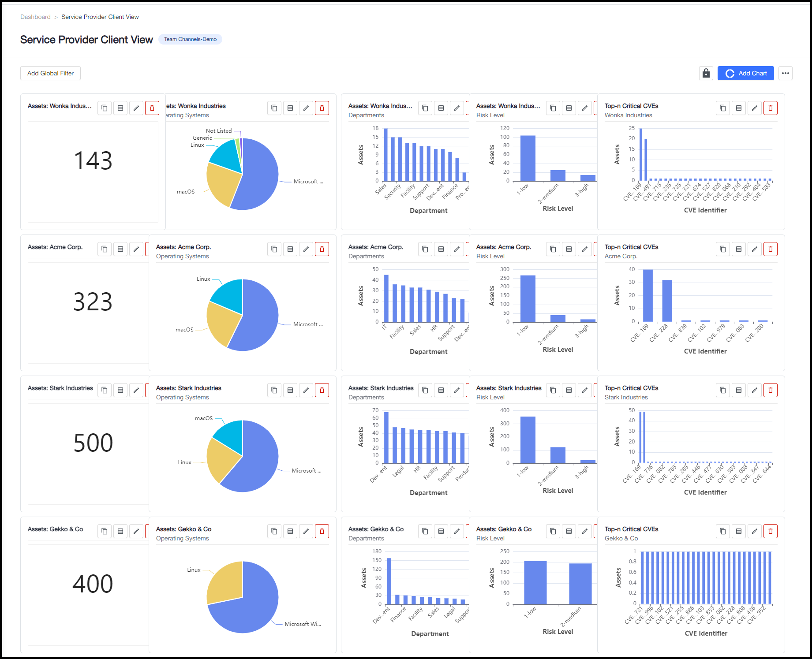
Task: Add a new chart to the dashboard
Action: click(746, 73)
